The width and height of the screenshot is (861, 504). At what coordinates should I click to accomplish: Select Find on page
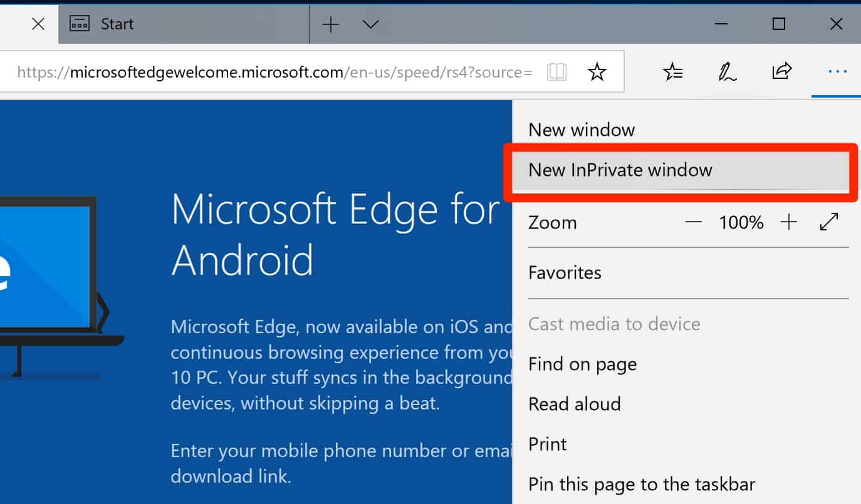687,364
